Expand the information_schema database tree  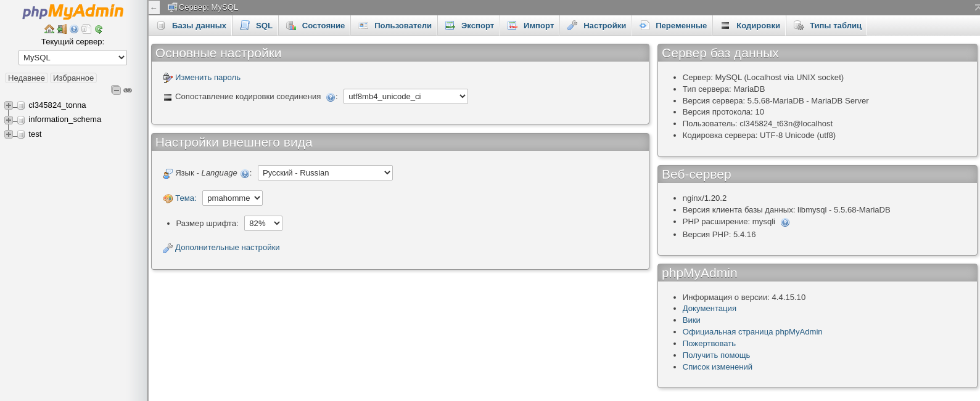[9, 119]
